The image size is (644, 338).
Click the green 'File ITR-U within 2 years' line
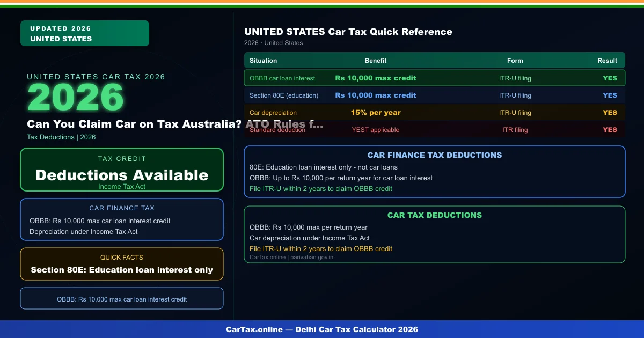pyautogui.click(x=321, y=189)
